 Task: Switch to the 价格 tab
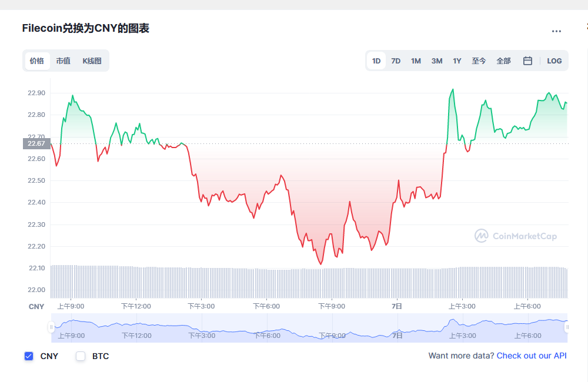tap(37, 61)
